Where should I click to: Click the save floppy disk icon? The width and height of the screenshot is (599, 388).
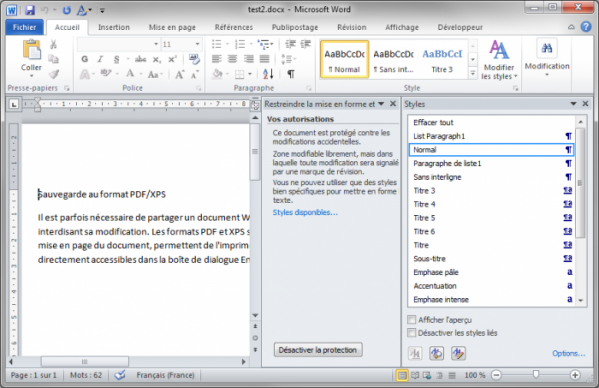point(30,10)
